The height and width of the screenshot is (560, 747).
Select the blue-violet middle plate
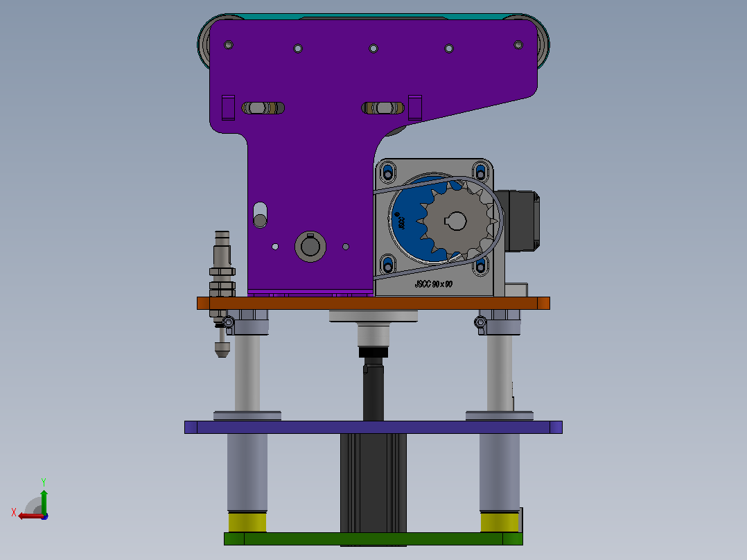click(x=373, y=427)
